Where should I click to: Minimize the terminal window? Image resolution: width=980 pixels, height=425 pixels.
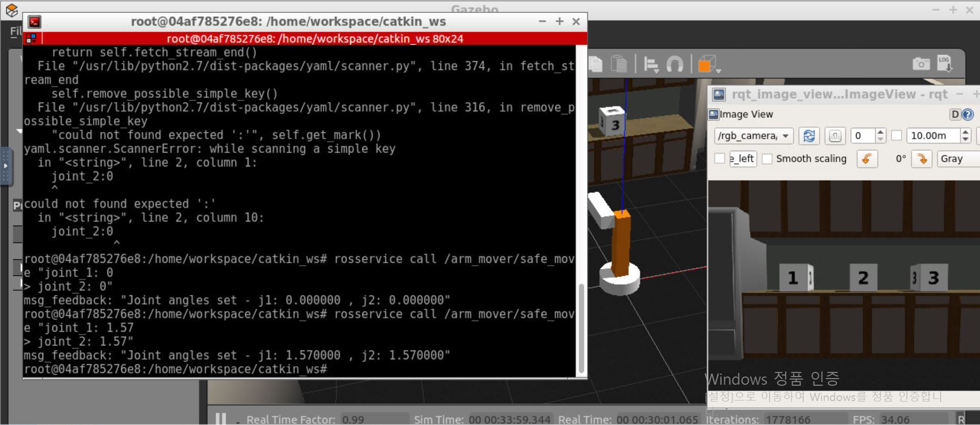click(542, 21)
